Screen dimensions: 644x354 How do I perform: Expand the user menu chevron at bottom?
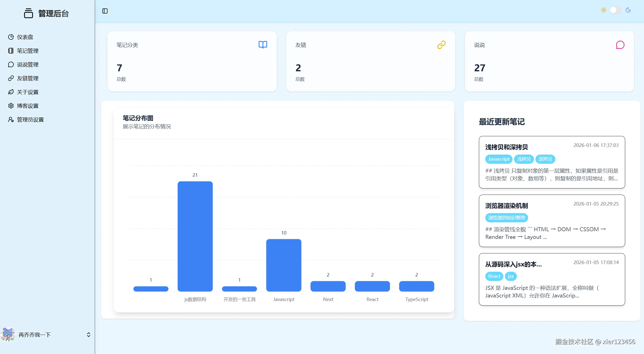tap(88, 335)
